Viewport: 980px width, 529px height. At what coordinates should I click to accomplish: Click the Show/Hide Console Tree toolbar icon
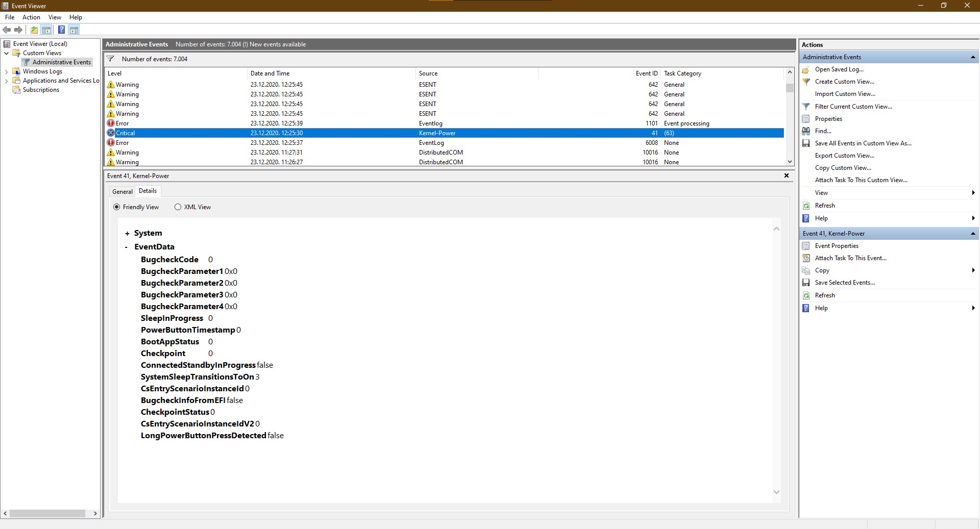point(46,30)
